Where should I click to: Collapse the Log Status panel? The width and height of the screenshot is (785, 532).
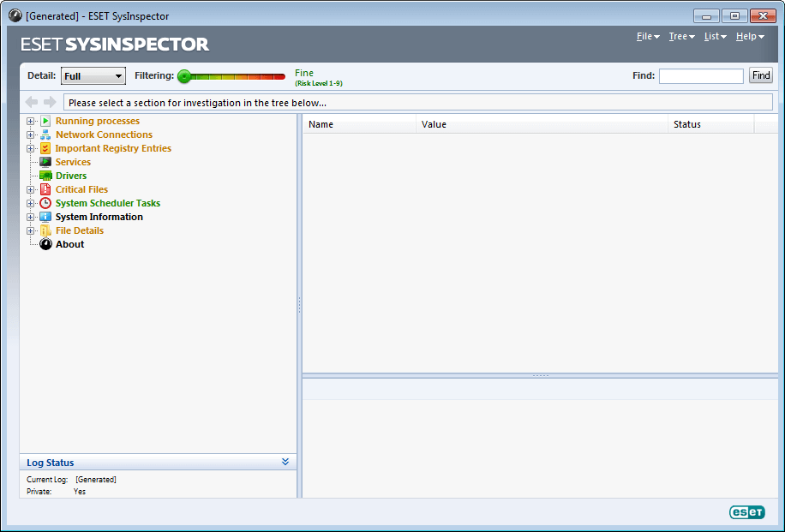pos(285,462)
